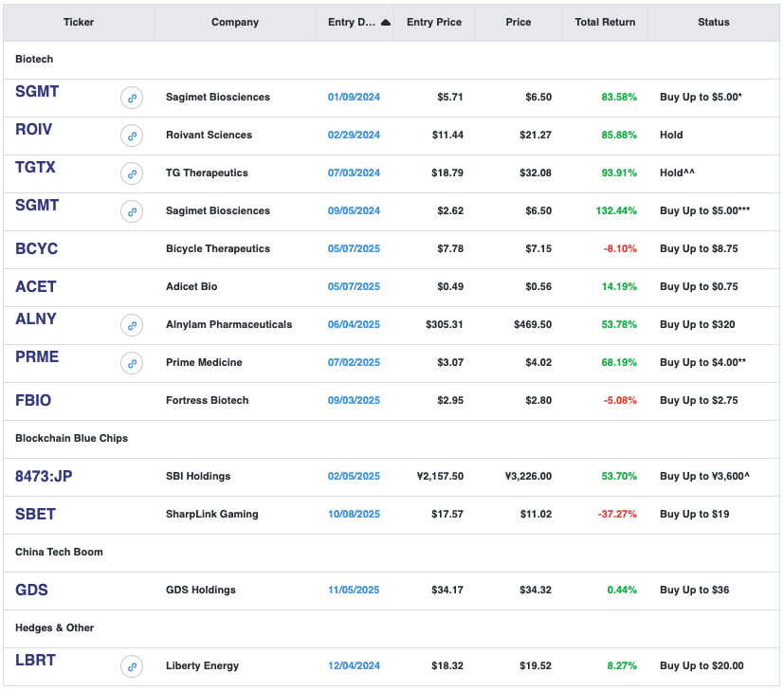Click the link icon beside TGTX
784x691 pixels.
pyautogui.click(x=132, y=173)
